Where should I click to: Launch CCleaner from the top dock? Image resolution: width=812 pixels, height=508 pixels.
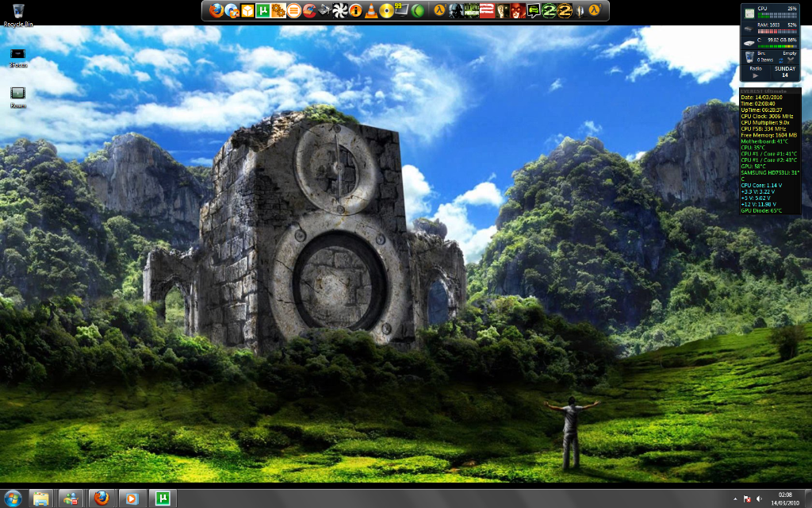point(310,10)
